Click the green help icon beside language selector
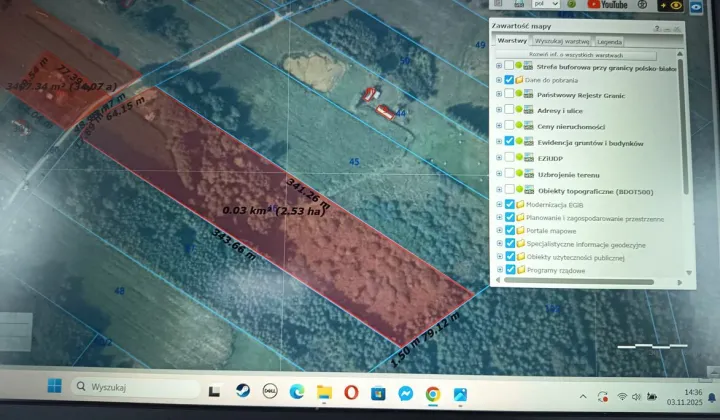The width and height of the screenshot is (720, 420). tap(571, 4)
